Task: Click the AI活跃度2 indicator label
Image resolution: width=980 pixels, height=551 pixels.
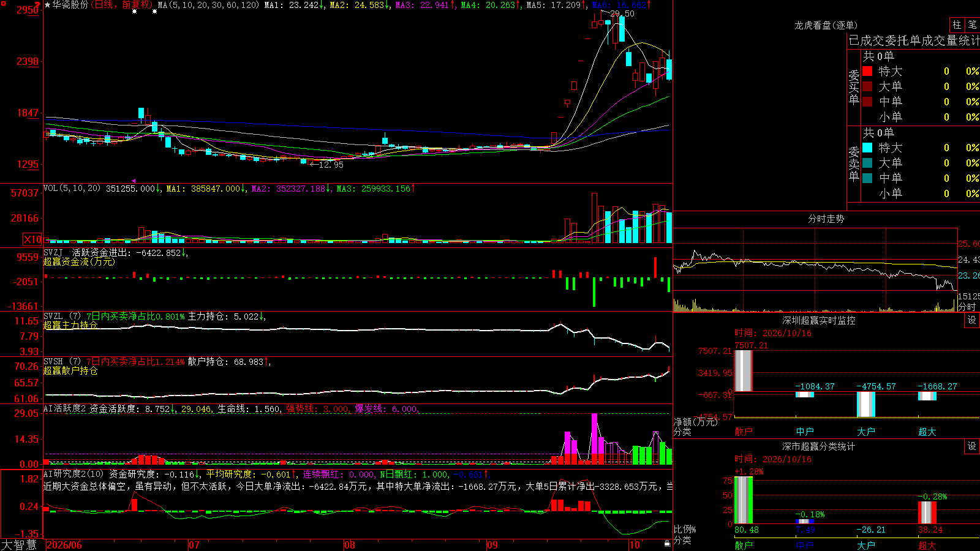Action: (64, 408)
